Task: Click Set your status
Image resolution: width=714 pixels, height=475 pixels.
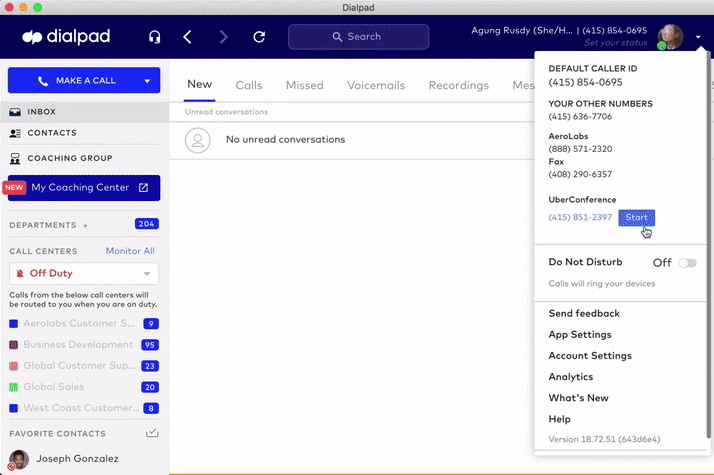Action: pos(616,43)
